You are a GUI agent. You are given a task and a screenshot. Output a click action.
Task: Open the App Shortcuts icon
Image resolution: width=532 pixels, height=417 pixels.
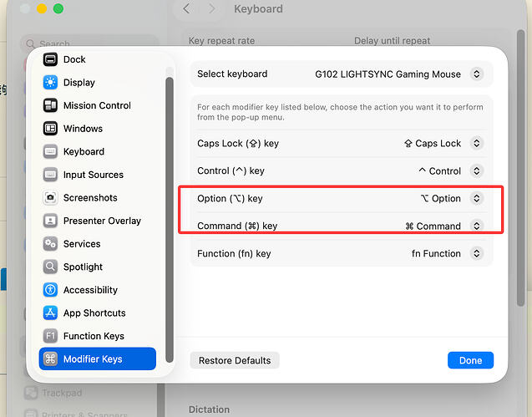[x=50, y=313]
